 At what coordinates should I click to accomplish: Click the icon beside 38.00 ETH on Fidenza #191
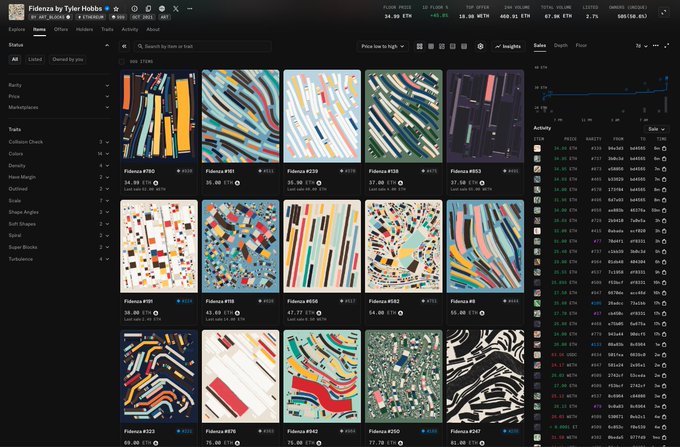(x=156, y=313)
